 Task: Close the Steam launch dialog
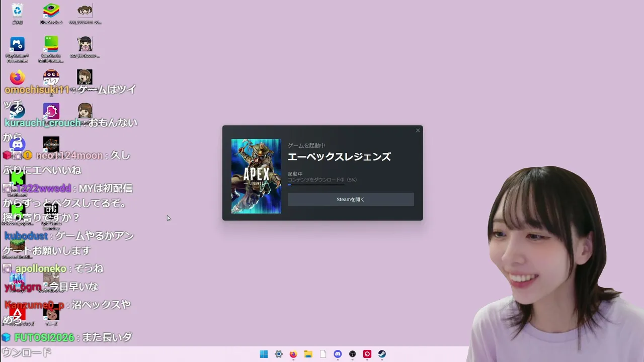418,130
